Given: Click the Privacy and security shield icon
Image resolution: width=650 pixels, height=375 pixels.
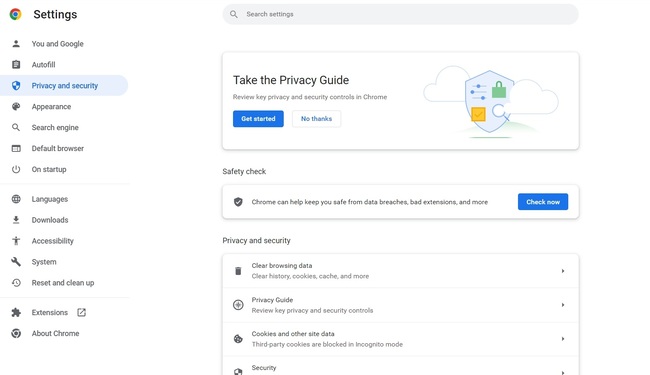Looking at the screenshot, I should (16, 85).
